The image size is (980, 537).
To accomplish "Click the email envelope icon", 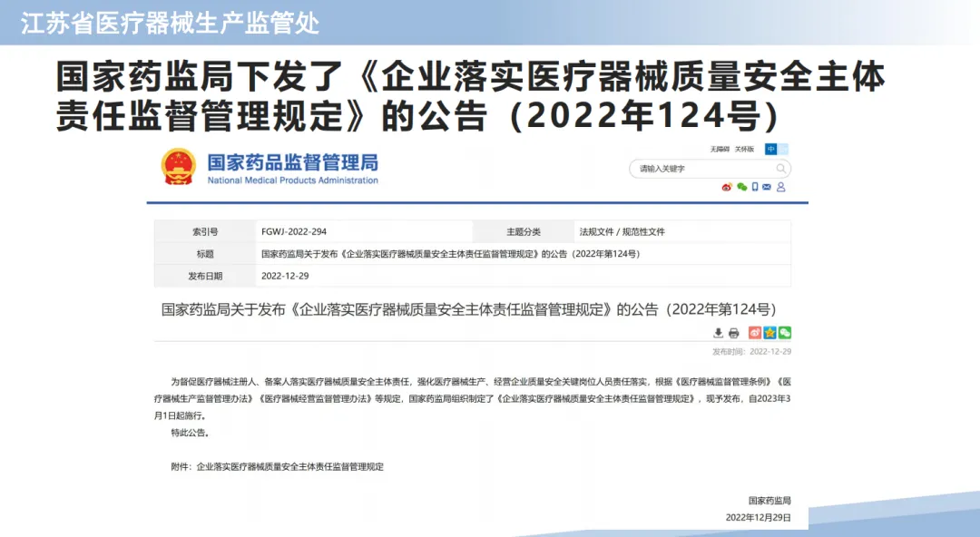I will tap(767, 187).
